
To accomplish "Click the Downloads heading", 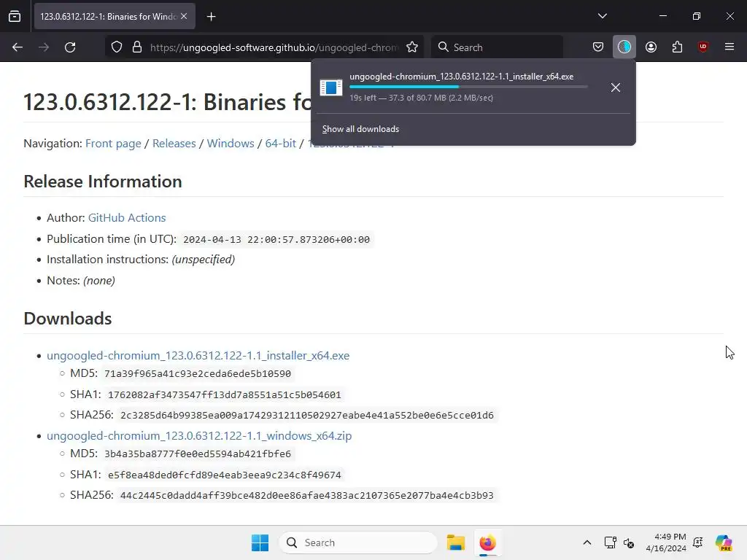I will 68,319.
